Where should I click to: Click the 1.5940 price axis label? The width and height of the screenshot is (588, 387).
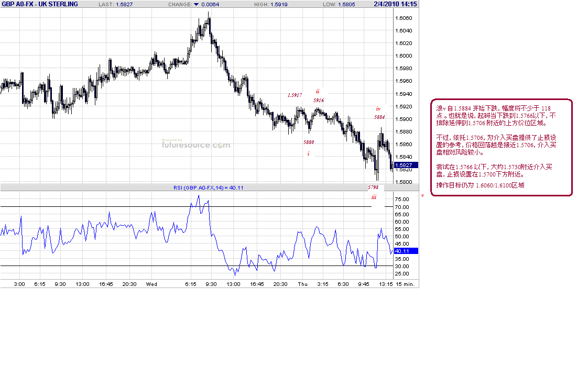[x=404, y=94]
